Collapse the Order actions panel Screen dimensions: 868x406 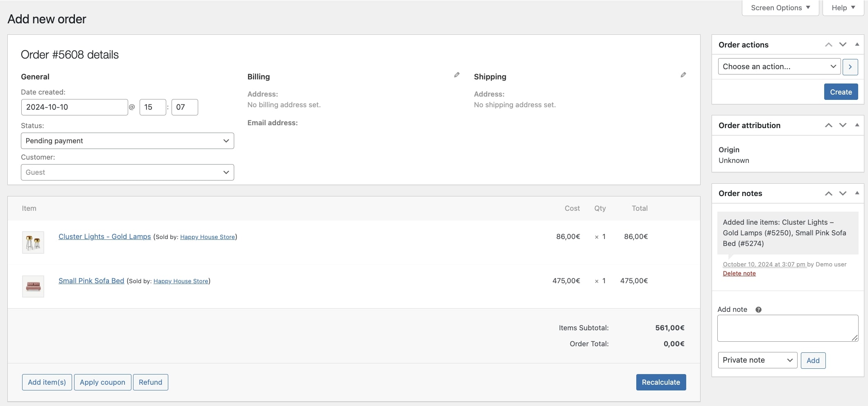click(x=857, y=44)
